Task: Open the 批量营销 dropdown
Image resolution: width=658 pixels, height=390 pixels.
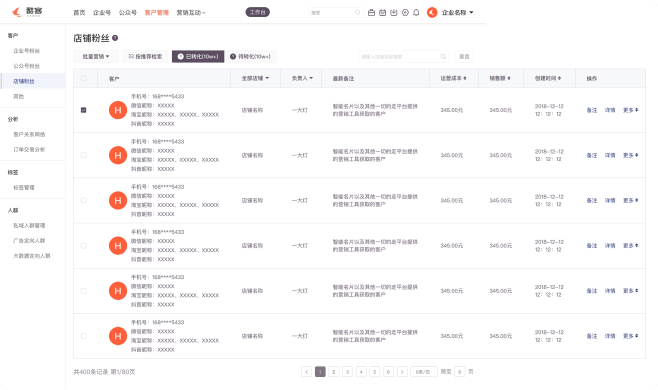Action: point(96,57)
